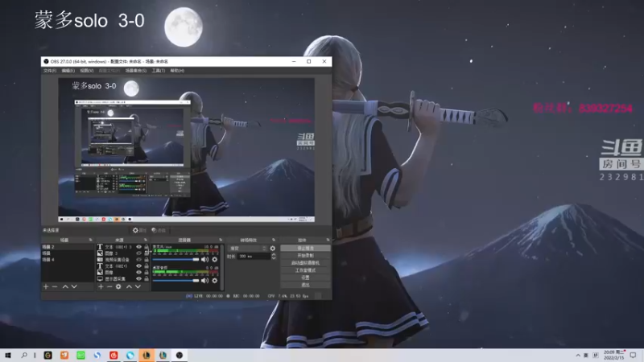Move source up with arrow icon
644x362 pixels.
[x=129, y=286]
